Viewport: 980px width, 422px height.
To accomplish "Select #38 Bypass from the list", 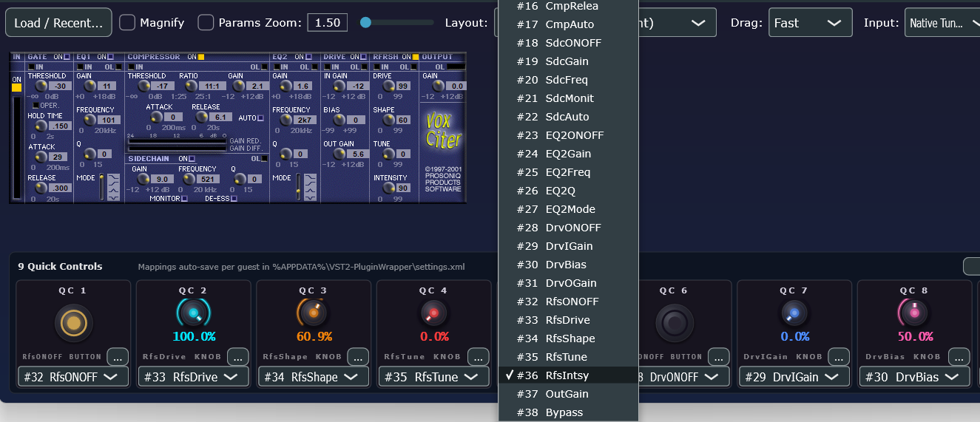I will [568, 412].
